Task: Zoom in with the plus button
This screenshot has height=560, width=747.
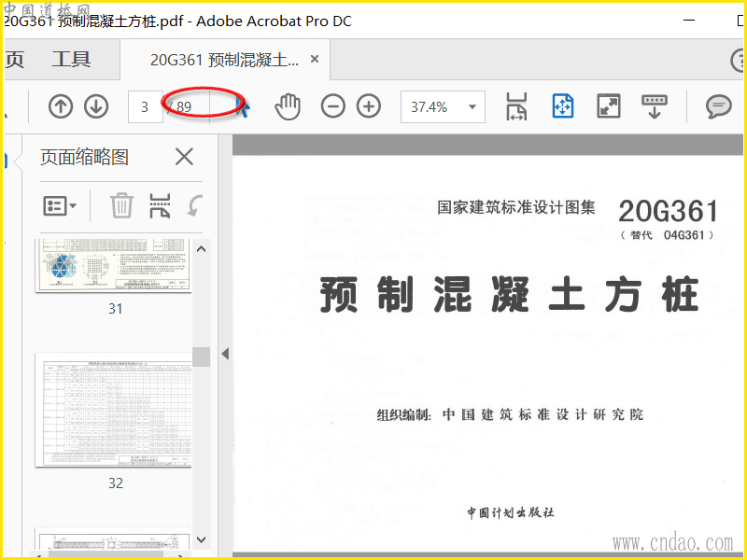Action: 369,106
